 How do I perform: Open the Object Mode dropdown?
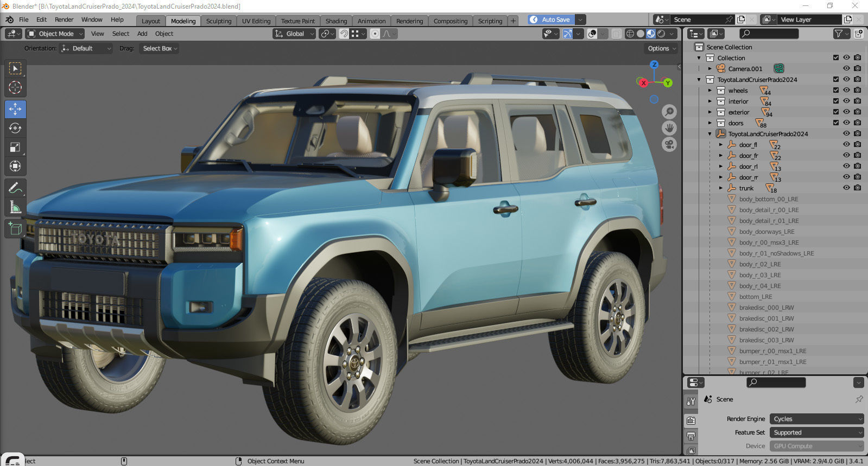click(55, 34)
